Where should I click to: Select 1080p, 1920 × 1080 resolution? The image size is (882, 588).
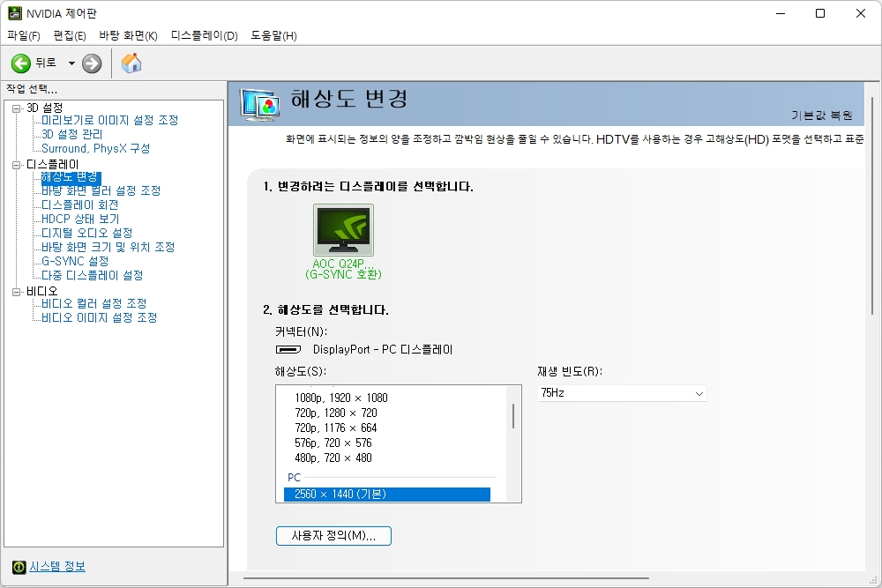tap(341, 398)
